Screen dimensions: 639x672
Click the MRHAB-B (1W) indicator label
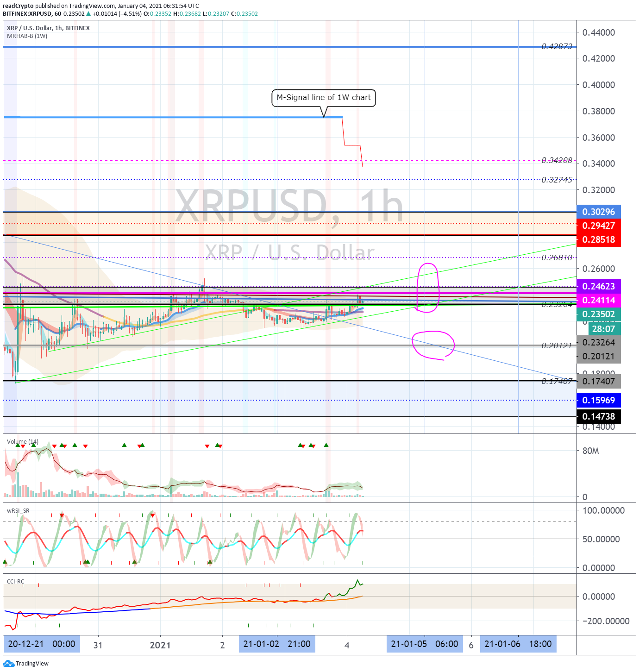click(x=27, y=36)
